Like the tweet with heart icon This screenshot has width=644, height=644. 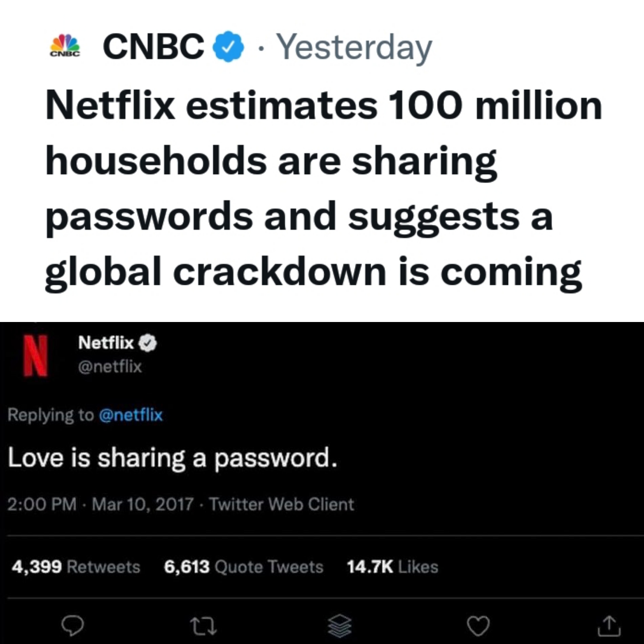pyautogui.click(x=478, y=626)
